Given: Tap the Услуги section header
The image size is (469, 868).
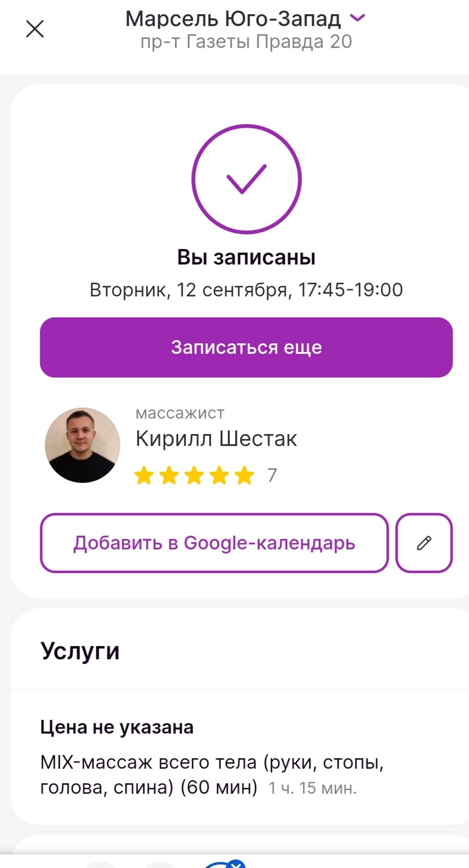Looking at the screenshot, I should tap(80, 651).
